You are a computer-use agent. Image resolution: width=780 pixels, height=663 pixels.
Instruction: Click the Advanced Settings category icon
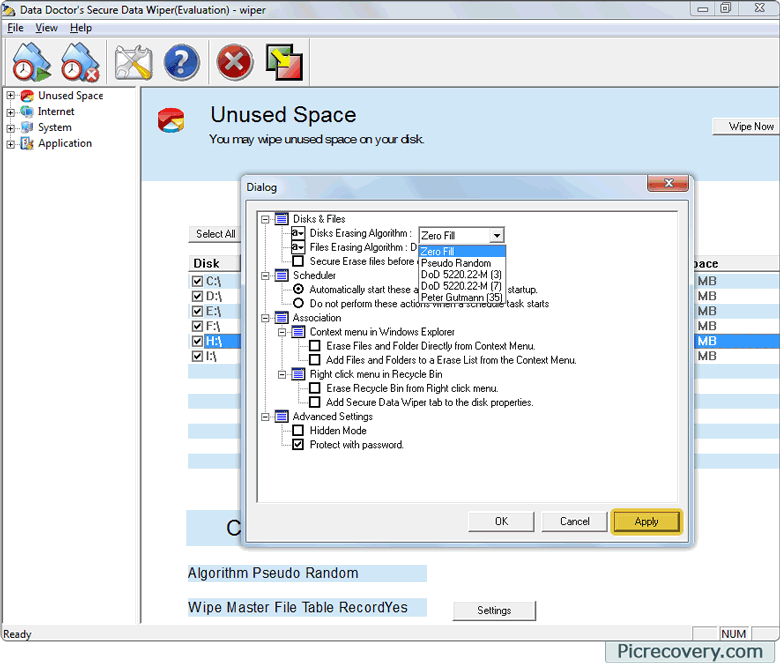(282, 416)
